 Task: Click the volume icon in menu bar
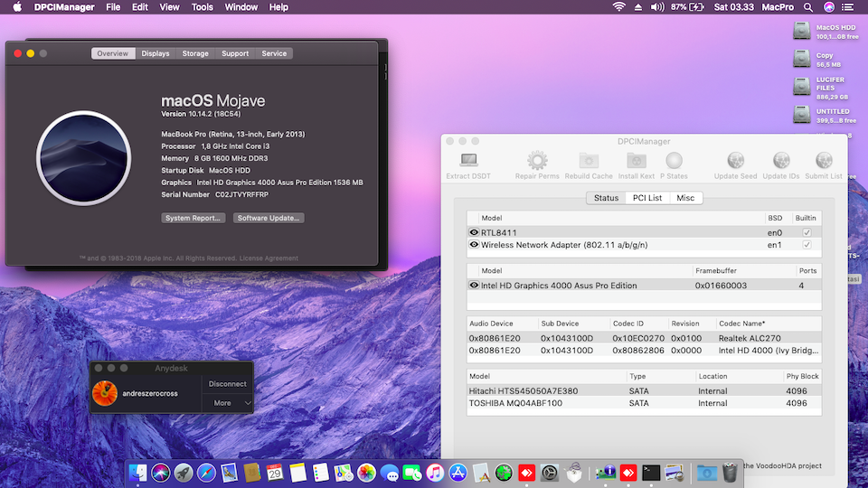click(x=657, y=7)
